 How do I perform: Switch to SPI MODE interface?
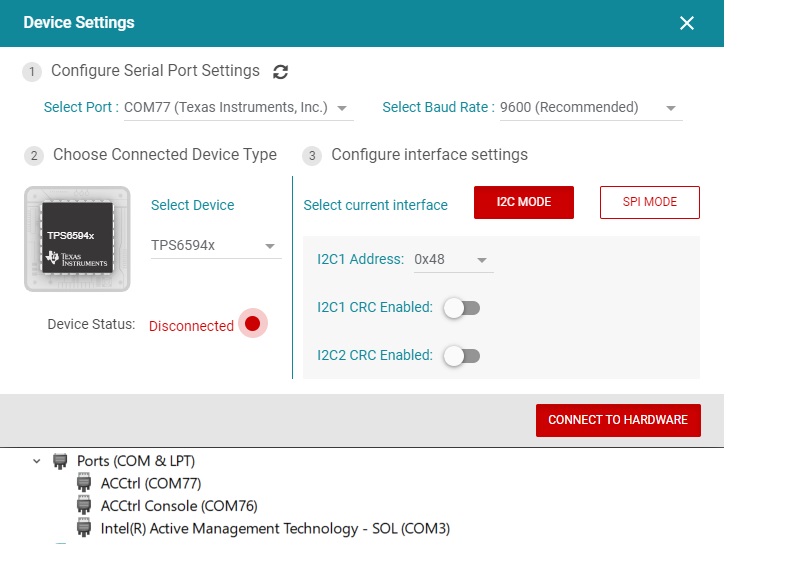(x=649, y=202)
